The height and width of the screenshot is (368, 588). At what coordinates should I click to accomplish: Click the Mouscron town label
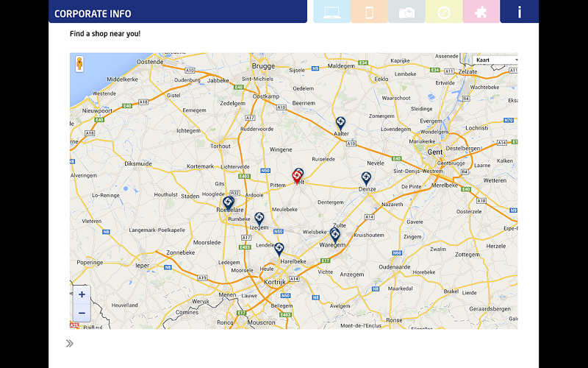[x=261, y=322]
